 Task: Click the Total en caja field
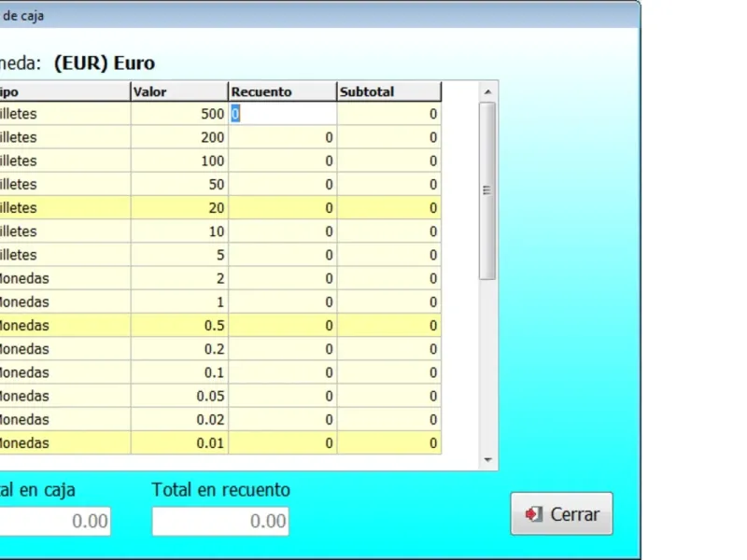[x=53, y=521]
